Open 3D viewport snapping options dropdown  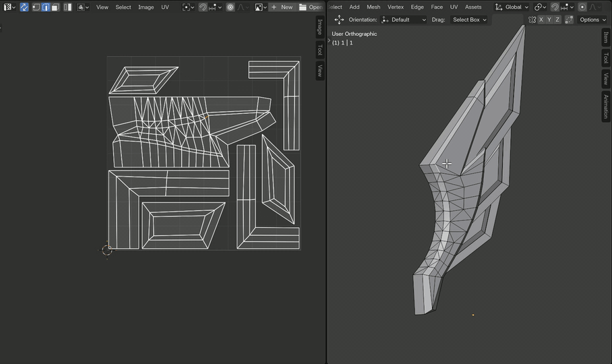coord(567,7)
